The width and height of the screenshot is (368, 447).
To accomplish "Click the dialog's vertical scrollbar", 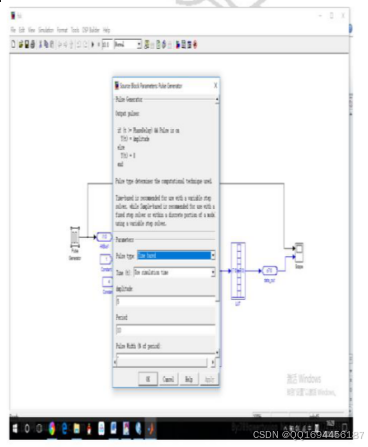I will [217, 226].
